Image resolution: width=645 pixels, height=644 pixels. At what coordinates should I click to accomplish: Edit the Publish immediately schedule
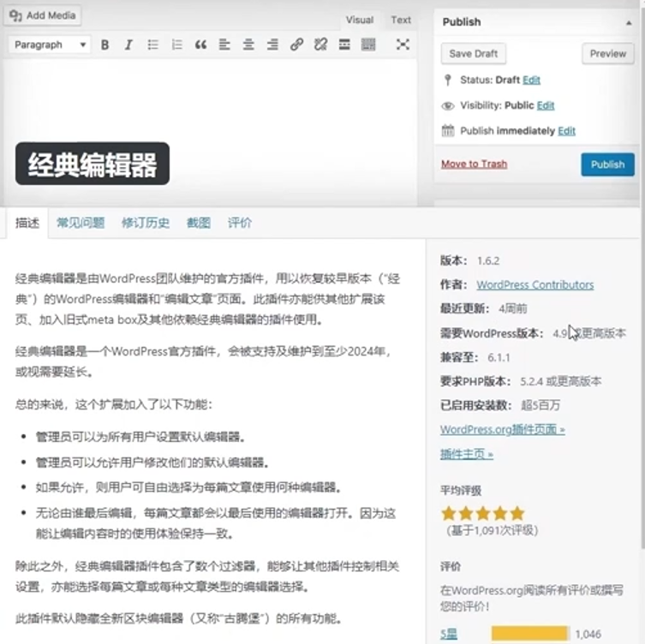pyautogui.click(x=566, y=131)
